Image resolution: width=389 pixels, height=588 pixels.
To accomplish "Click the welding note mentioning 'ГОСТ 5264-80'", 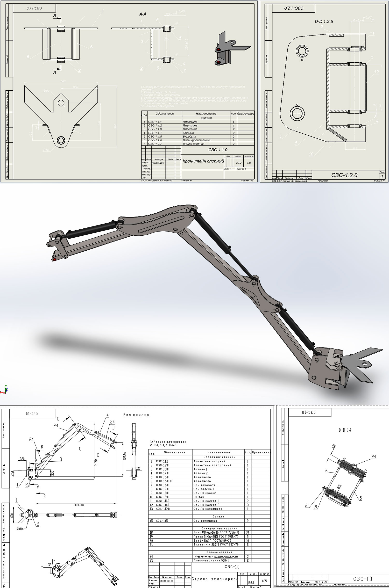I will tap(193, 88).
